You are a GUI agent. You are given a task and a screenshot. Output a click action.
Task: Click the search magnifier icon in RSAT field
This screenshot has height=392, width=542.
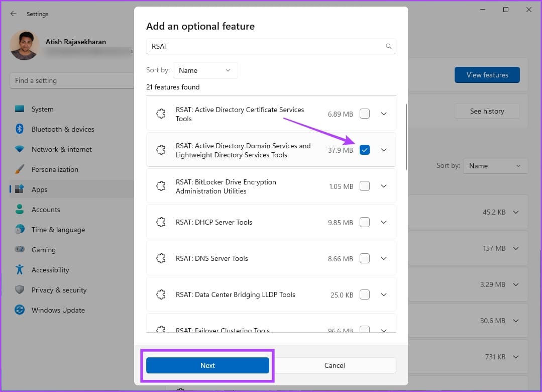388,46
